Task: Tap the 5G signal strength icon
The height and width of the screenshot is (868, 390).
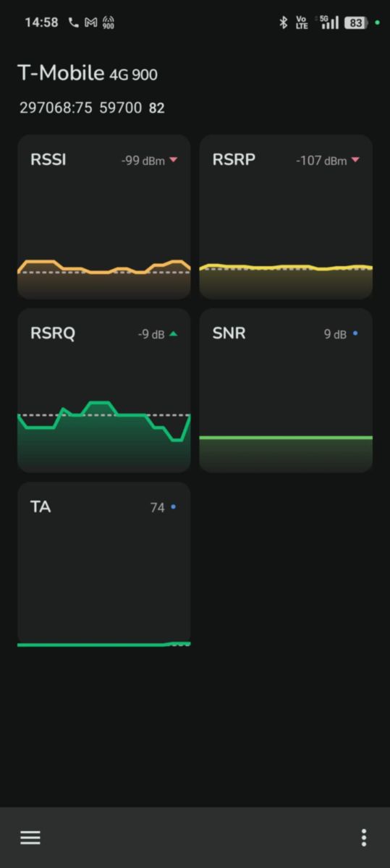Action: (x=329, y=22)
